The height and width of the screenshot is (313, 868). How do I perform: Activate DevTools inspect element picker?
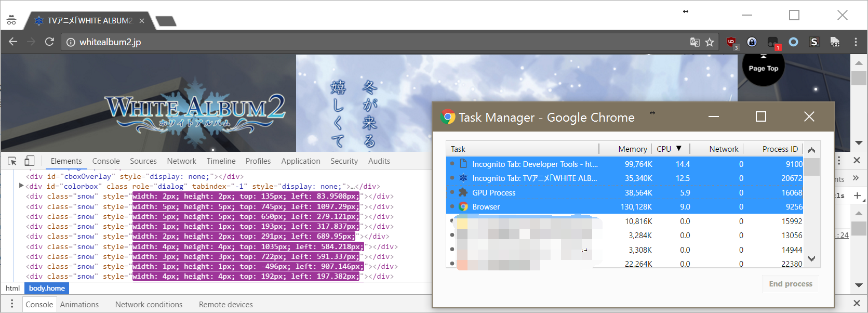point(12,161)
